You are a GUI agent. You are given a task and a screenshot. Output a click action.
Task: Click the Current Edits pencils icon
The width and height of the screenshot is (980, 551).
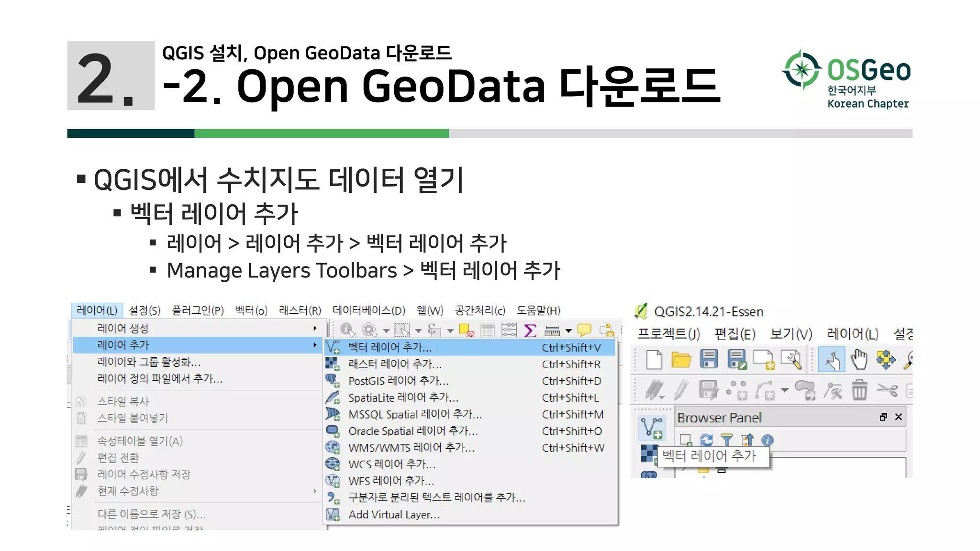click(655, 390)
